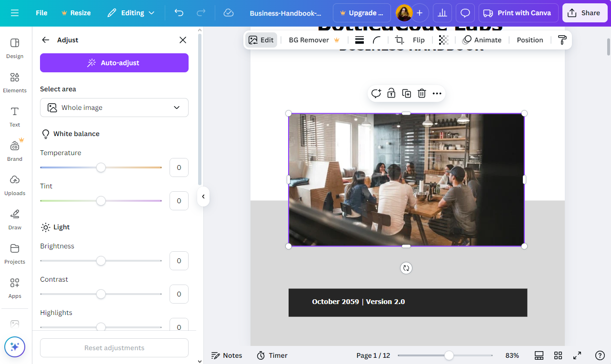
Task: Go back from the Adjust panel
Action: tap(46, 40)
